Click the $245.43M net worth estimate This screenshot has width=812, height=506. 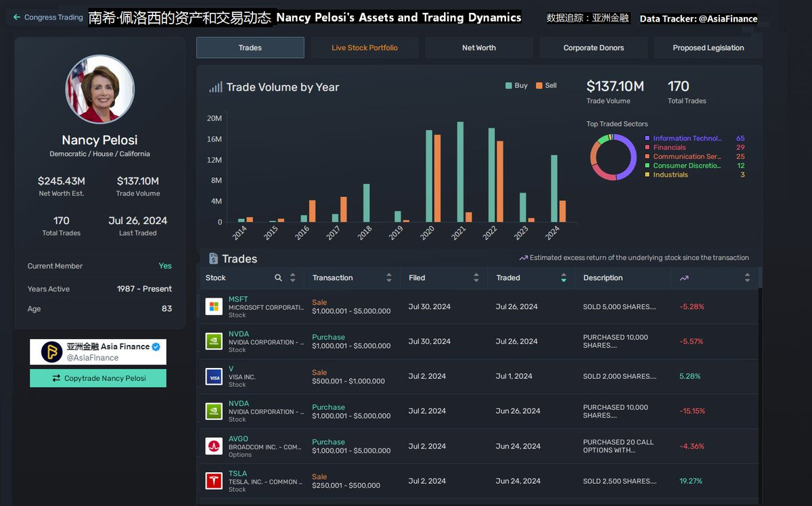tap(62, 181)
